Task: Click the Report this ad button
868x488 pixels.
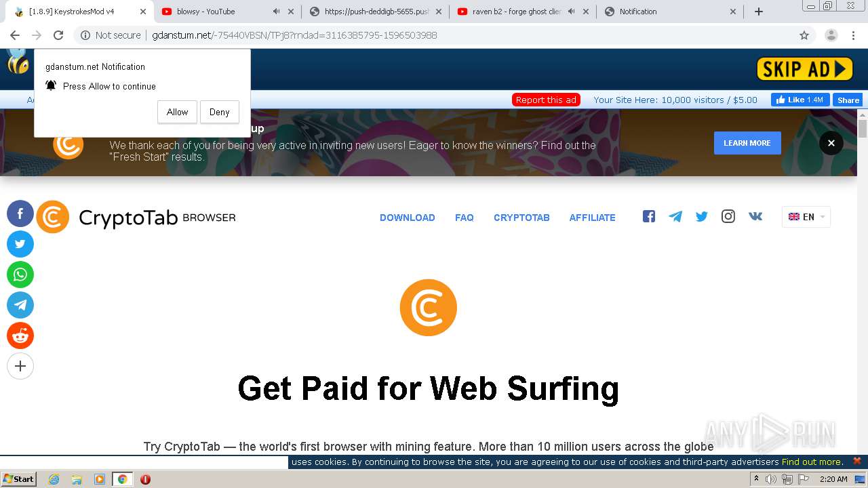Action: (546, 100)
